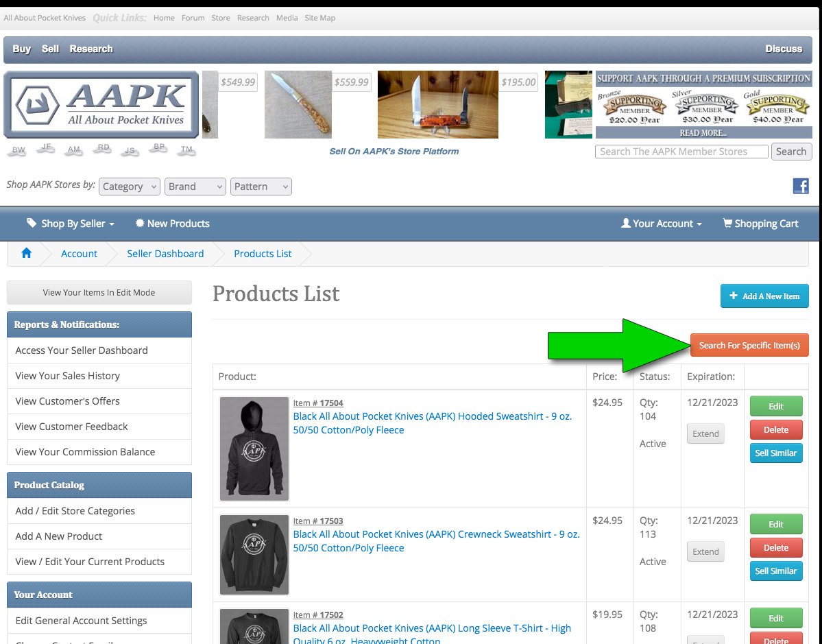
Task: Open the two-blade knife photo priced $195.00
Action: coord(437,105)
